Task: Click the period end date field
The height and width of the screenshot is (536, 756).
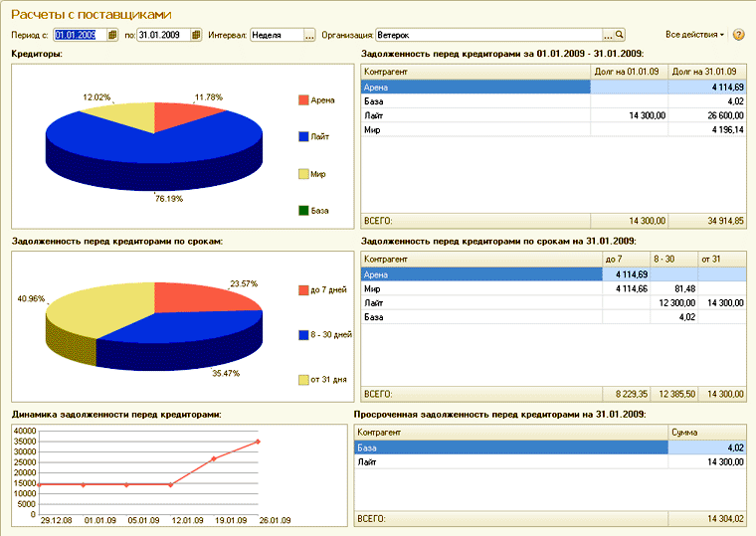Action: coord(163,35)
